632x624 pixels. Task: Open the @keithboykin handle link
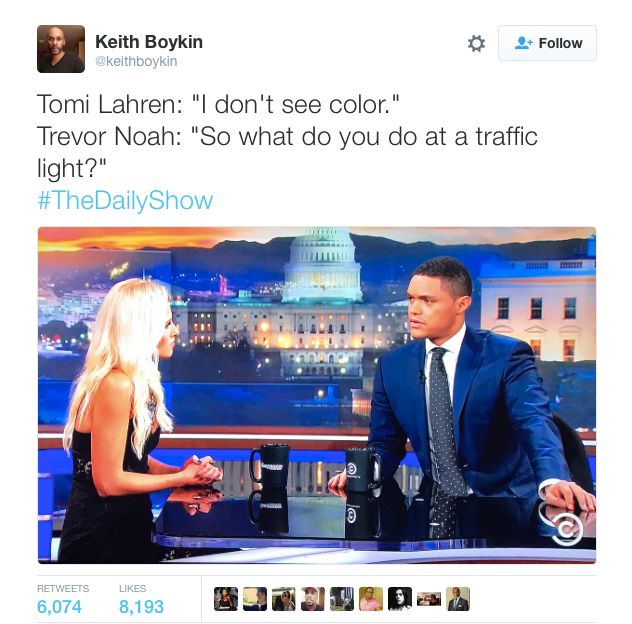[136, 61]
